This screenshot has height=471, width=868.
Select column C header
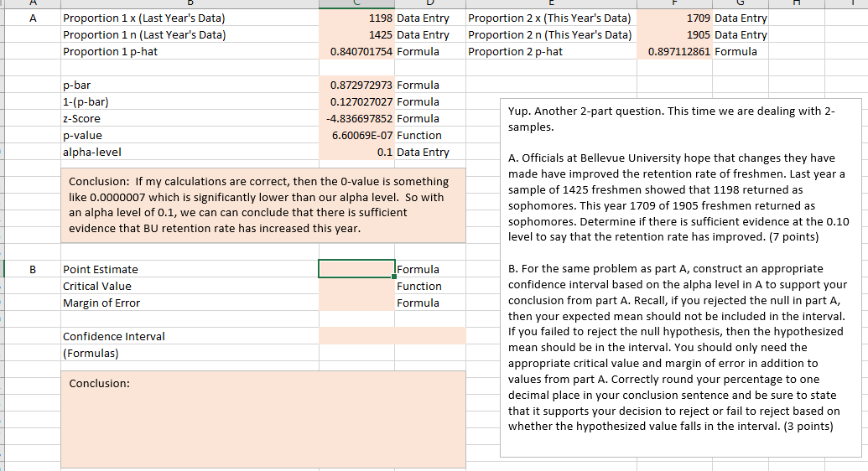pos(356,3)
